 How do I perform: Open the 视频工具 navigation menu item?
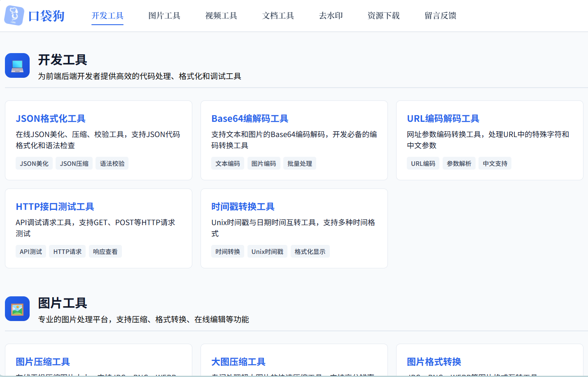click(221, 16)
